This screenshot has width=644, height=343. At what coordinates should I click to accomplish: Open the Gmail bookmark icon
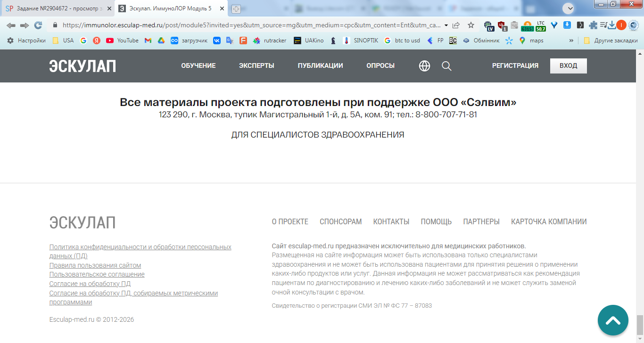(148, 41)
